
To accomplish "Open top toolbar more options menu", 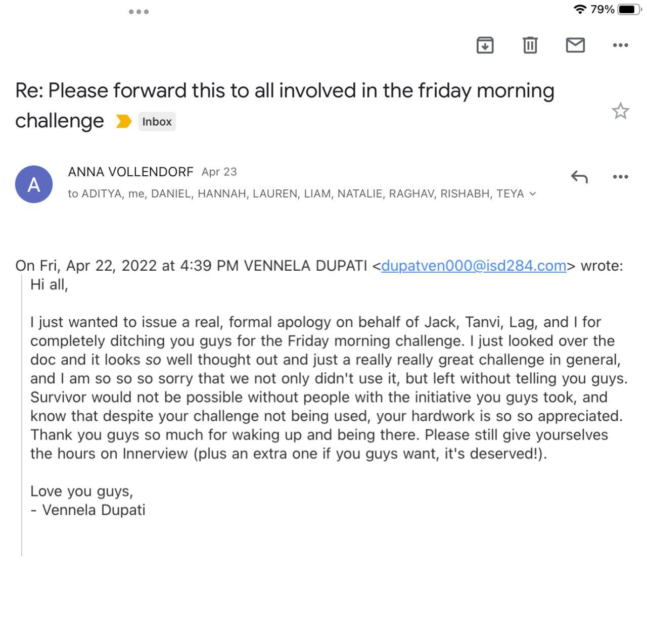I will tap(620, 45).
